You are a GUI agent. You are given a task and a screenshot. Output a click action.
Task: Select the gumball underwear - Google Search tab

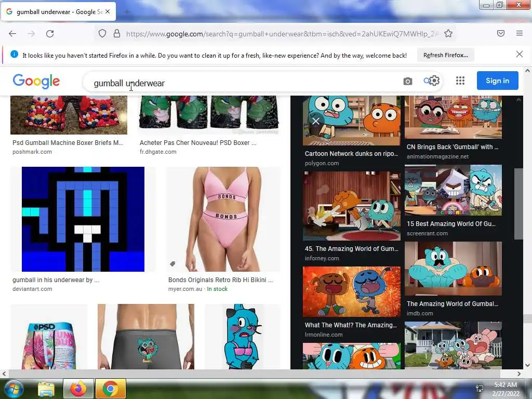click(x=58, y=11)
